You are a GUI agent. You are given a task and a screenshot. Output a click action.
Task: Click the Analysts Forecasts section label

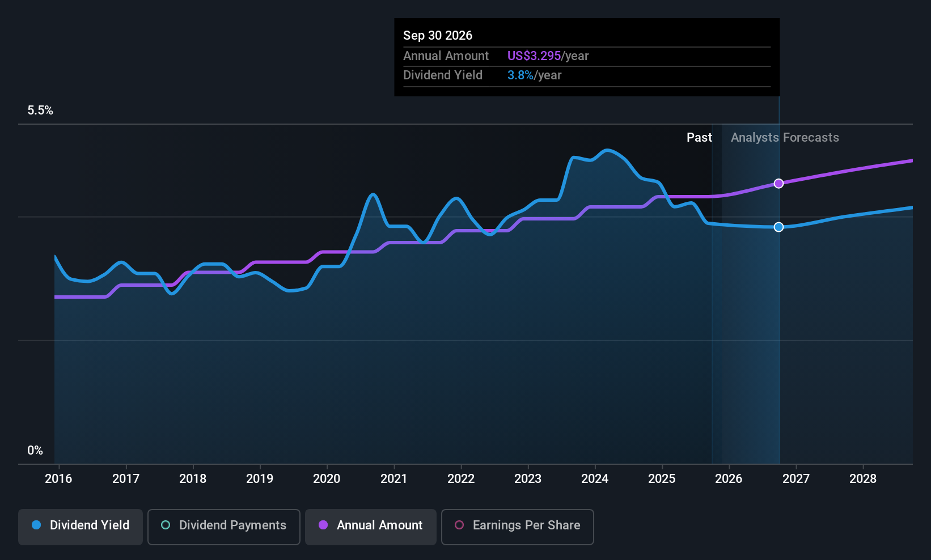point(785,138)
